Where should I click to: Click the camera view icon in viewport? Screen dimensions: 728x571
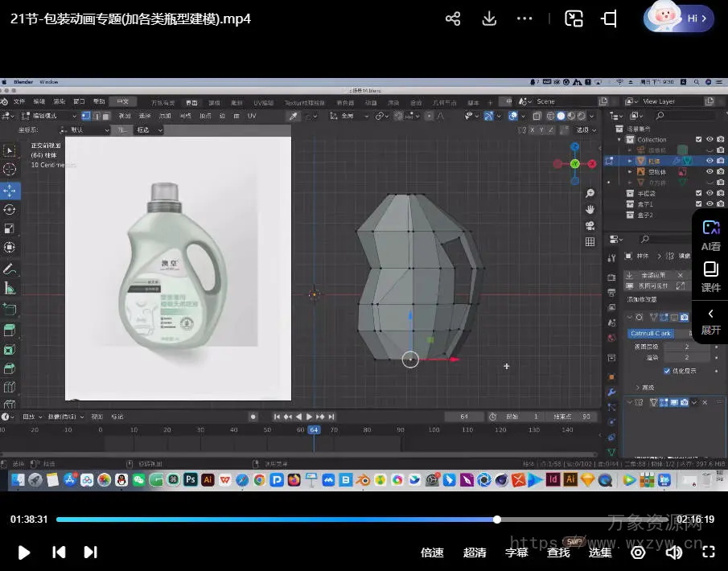590,225
